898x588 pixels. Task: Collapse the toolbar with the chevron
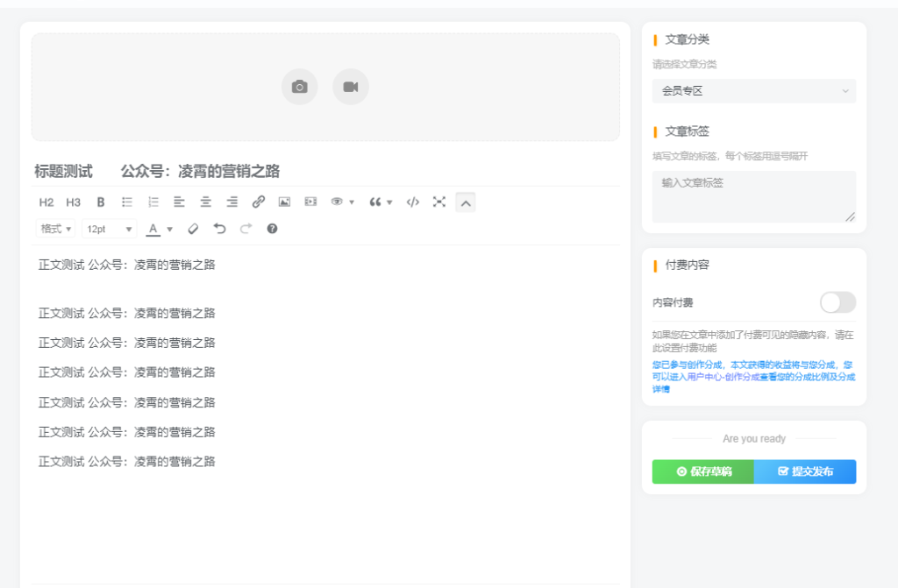pyautogui.click(x=465, y=202)
